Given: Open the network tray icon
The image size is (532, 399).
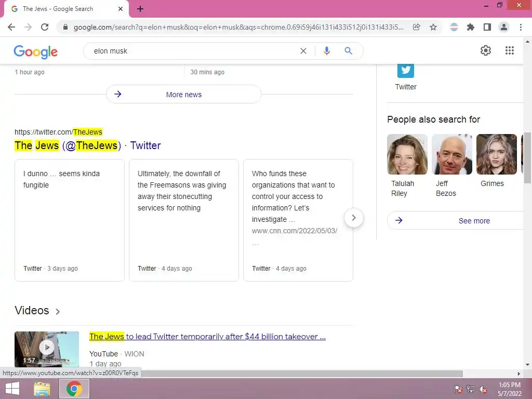Looking at the screenshot, I should [471, 389].
